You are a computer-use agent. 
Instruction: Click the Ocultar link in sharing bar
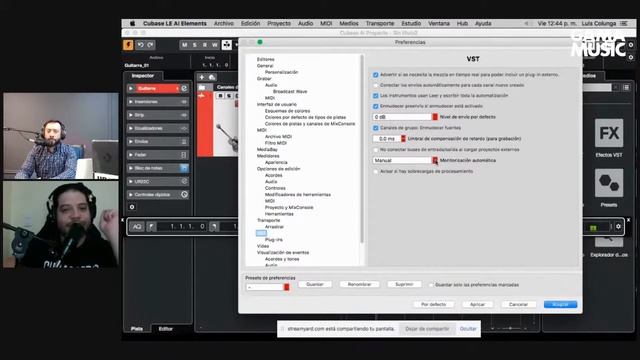(468, 329)
